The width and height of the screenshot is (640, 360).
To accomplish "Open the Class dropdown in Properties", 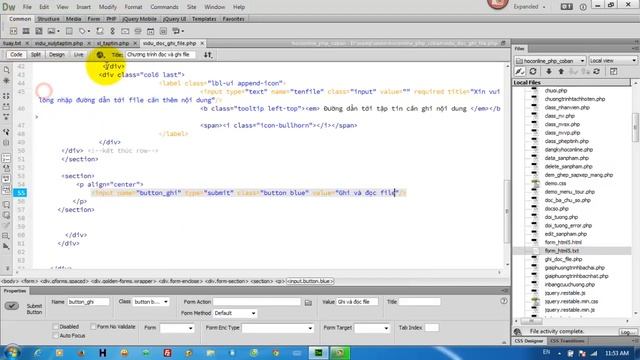I will pos(151,302).
